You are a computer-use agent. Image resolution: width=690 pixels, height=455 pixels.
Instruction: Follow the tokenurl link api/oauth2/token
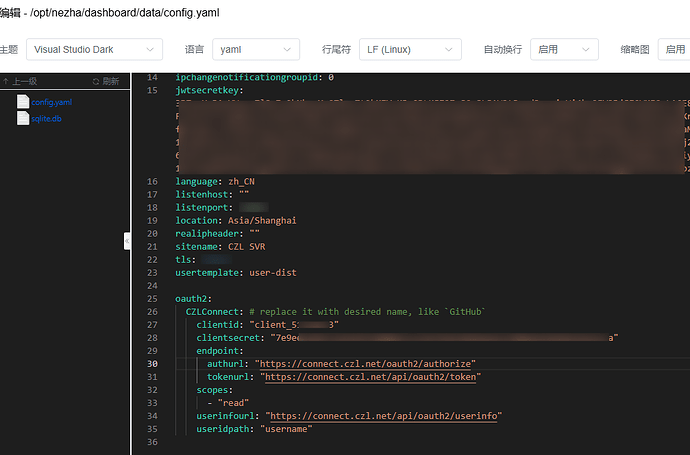pyautogui.click(x=370, y=377)
